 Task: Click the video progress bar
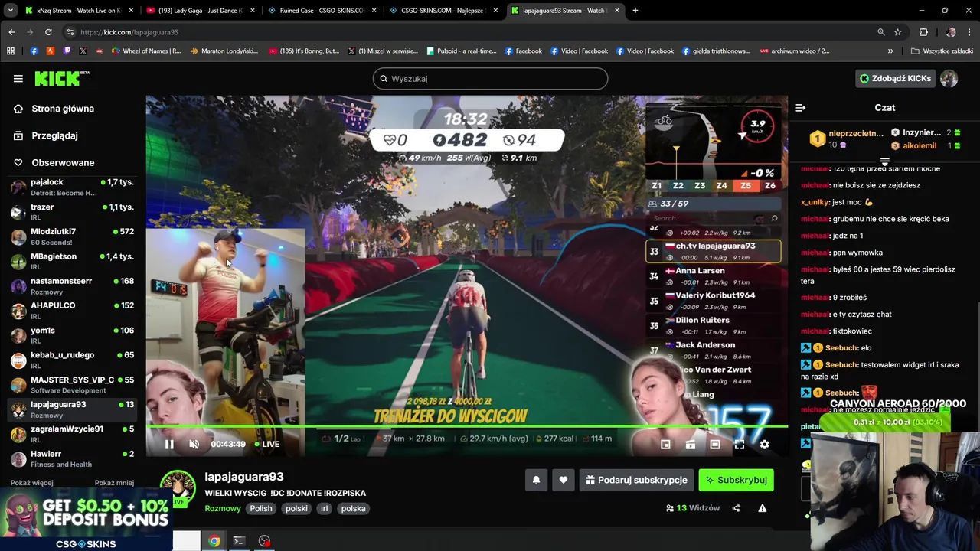467,427
